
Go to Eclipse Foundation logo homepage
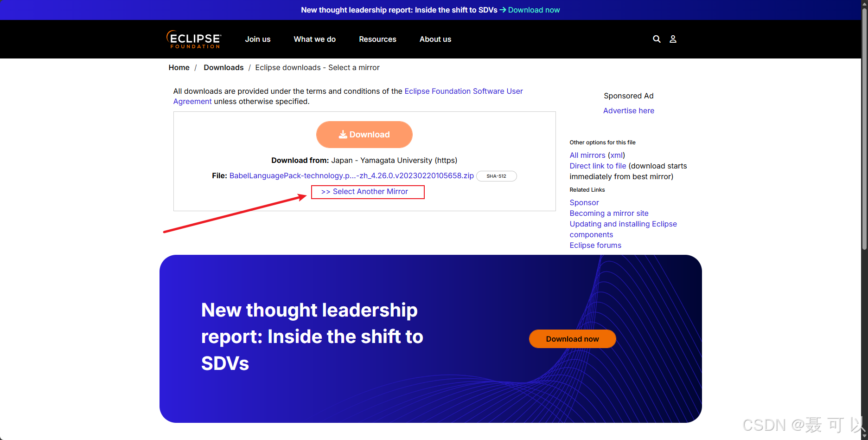(194, 39)
